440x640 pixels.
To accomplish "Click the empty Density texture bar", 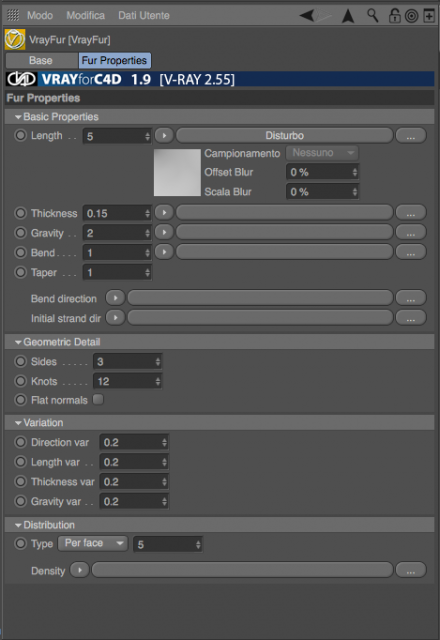I will click(x=242, y=570).
